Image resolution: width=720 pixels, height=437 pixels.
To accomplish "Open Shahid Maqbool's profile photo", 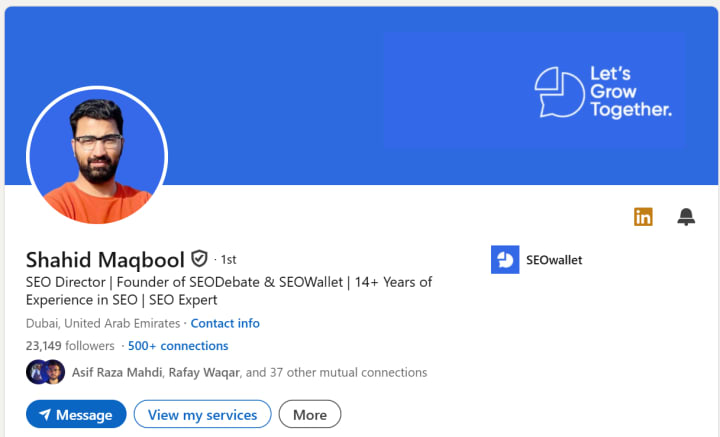I will [x=97, y=156].
